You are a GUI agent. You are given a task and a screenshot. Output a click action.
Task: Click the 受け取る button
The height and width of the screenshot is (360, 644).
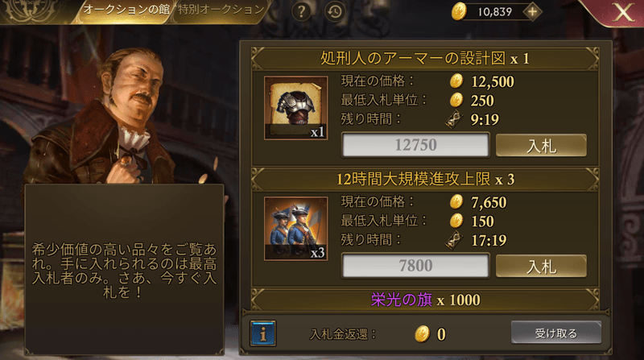[x=556, y=333]
